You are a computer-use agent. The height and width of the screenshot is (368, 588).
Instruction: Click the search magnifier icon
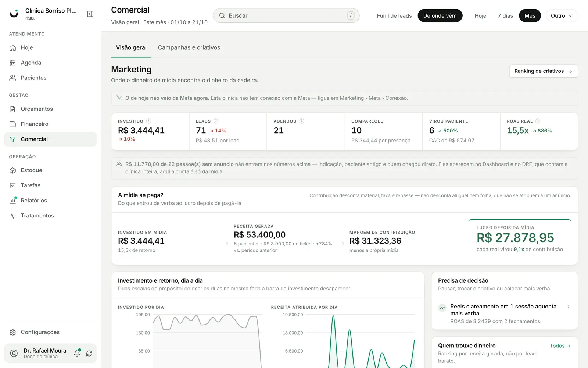(222, 16)
